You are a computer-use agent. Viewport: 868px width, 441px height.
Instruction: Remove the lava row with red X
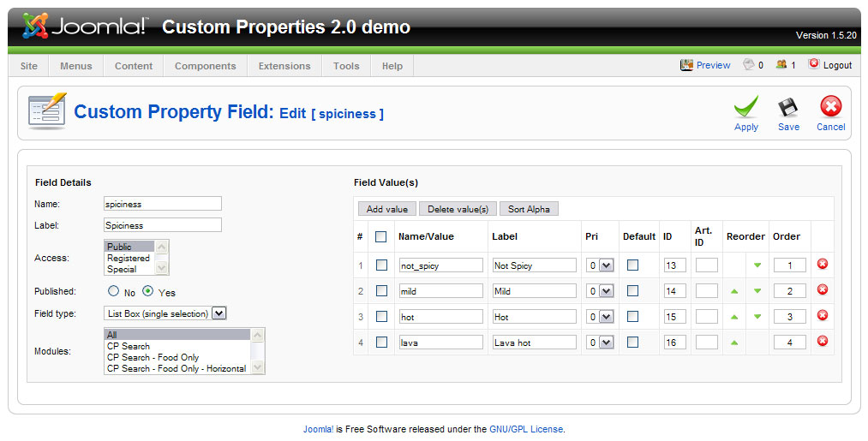[x=823, y=342]
